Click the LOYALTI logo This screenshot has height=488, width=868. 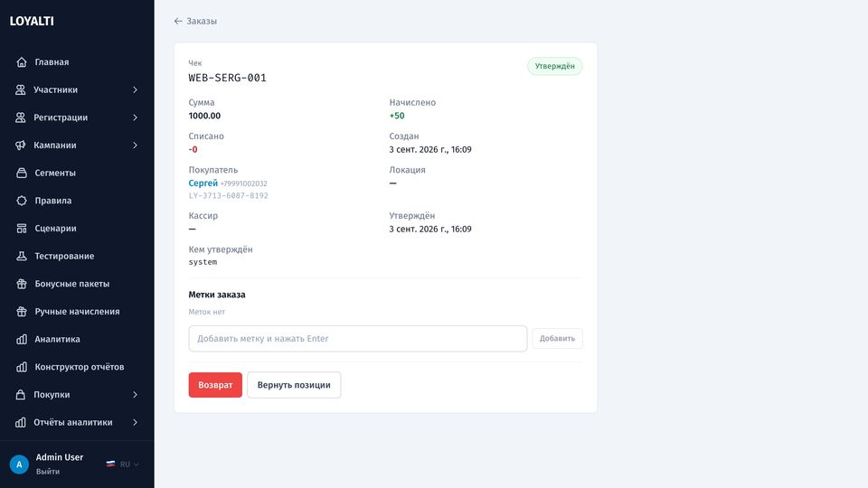[32, 21]
